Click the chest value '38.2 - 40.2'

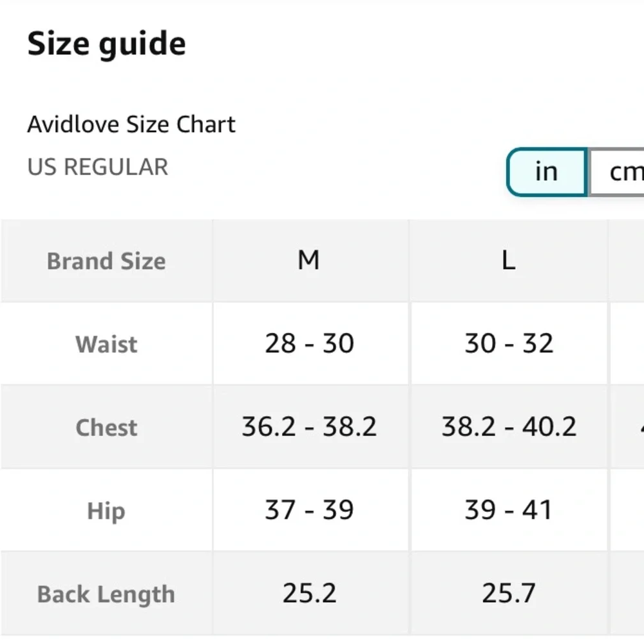(x=509, y=427)
